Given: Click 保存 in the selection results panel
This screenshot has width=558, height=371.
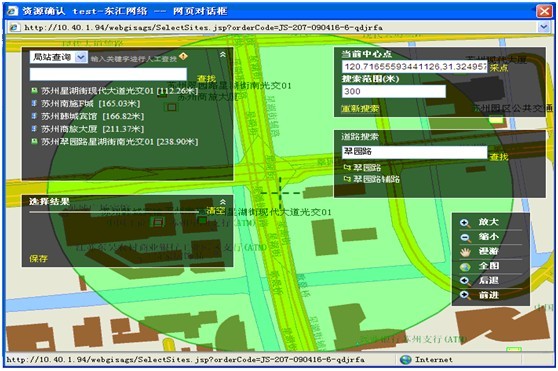Looking at the screenshot, I should point(38,258).
